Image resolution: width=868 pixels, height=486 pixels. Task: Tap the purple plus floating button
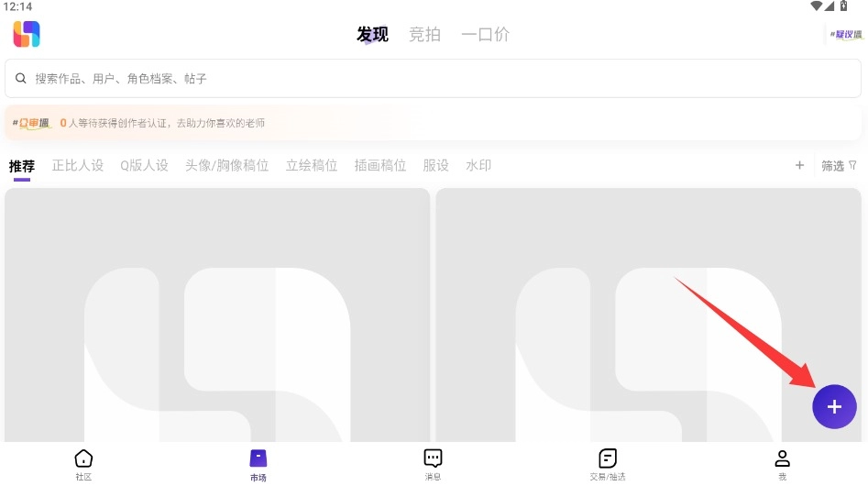pos(834,407)
